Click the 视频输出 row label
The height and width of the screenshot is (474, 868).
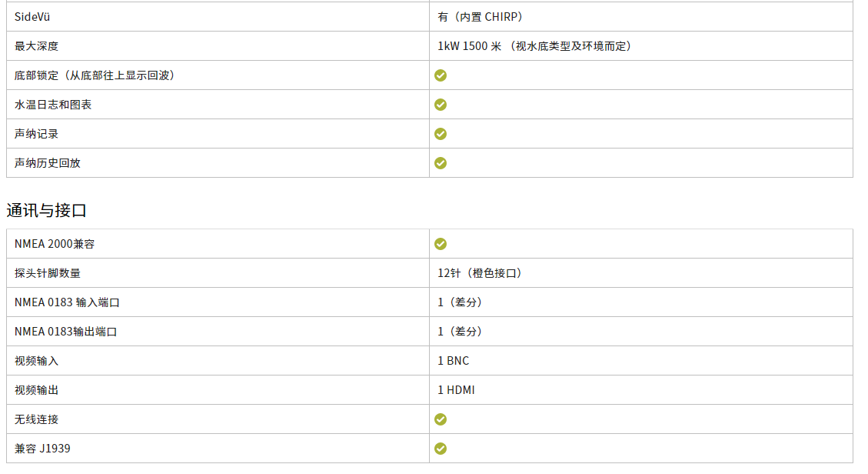[x=36, y=390]
